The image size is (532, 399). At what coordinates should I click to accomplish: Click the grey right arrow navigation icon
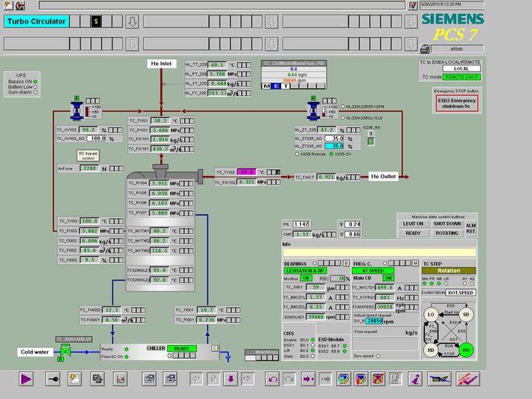[x=248, y=378]
